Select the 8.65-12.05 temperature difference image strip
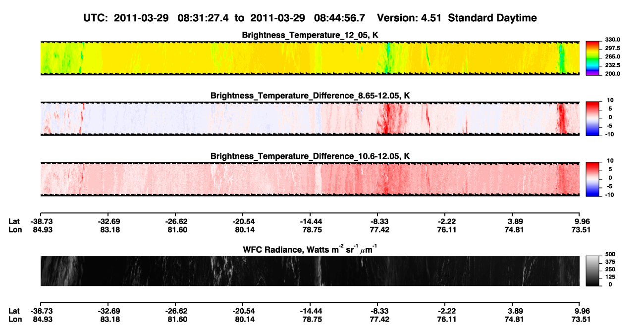 (310, 118)
